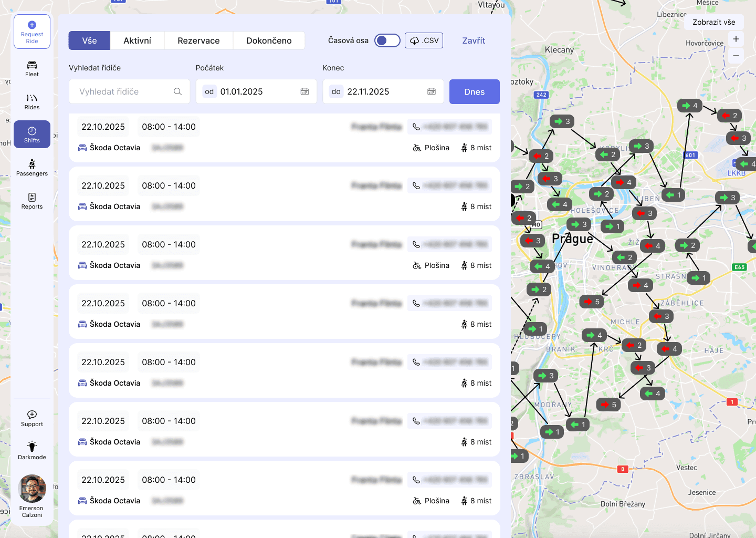Viewport: 756px width, 538px height.
Task: Click red marker 4 near Háje
Action: [670, 348]
